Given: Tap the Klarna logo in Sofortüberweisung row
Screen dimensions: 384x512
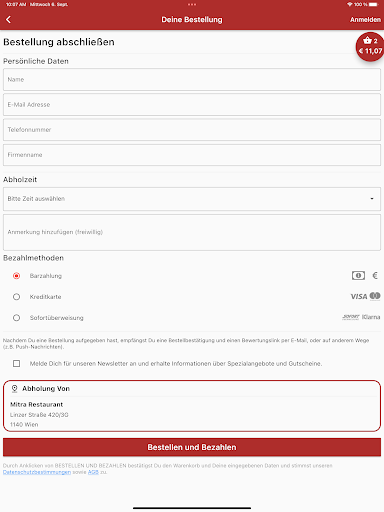Looking at the screenshot, I should click(371, 317).
